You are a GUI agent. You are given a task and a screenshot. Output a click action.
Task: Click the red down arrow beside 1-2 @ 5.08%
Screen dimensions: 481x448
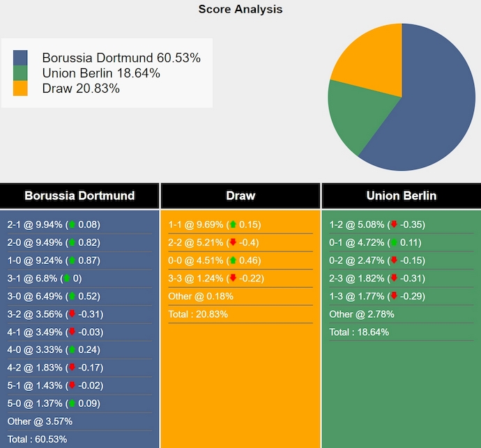394,225
